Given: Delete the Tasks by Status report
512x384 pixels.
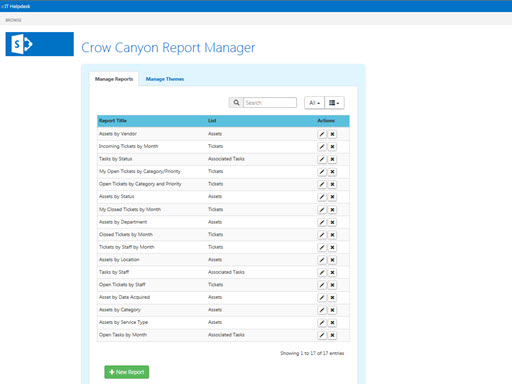Looking at the screenshot, I should click(332, 159).
